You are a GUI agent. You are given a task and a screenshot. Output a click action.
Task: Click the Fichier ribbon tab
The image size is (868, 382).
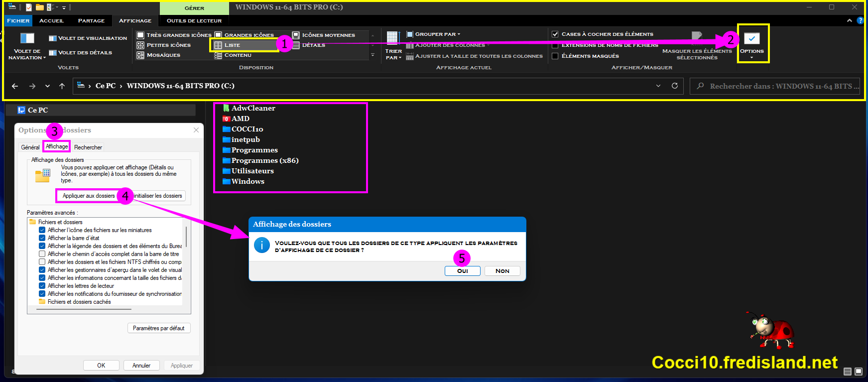[18, 20]
